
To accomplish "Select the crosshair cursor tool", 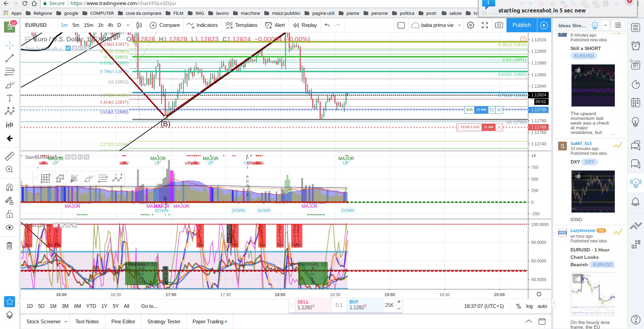I will pos(10,45).
